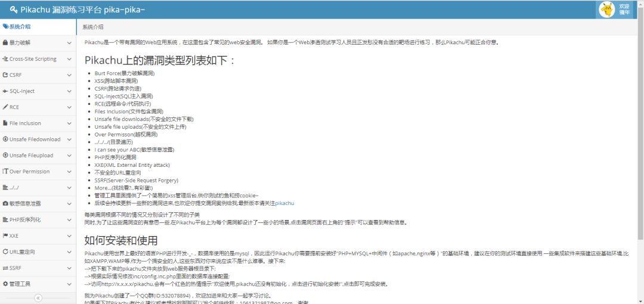Expand the 管理工具 chevron
Screen dimensions: 644x304
[x=69, y=284]
